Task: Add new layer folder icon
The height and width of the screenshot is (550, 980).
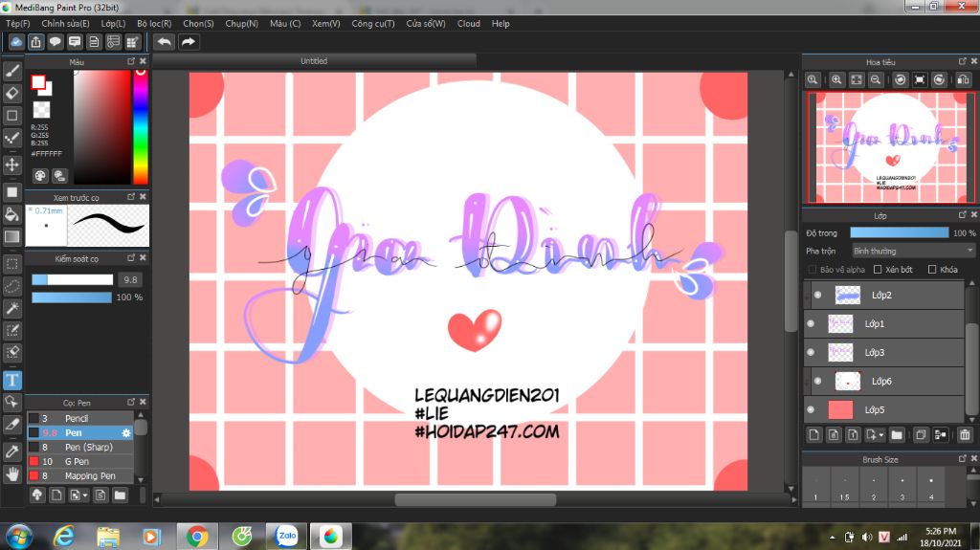Action: point(897,435)
